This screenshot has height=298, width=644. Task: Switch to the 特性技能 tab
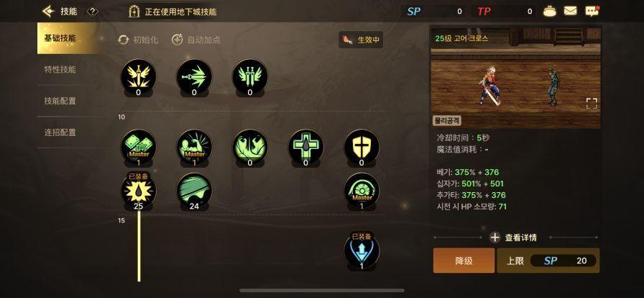point(60,70)
